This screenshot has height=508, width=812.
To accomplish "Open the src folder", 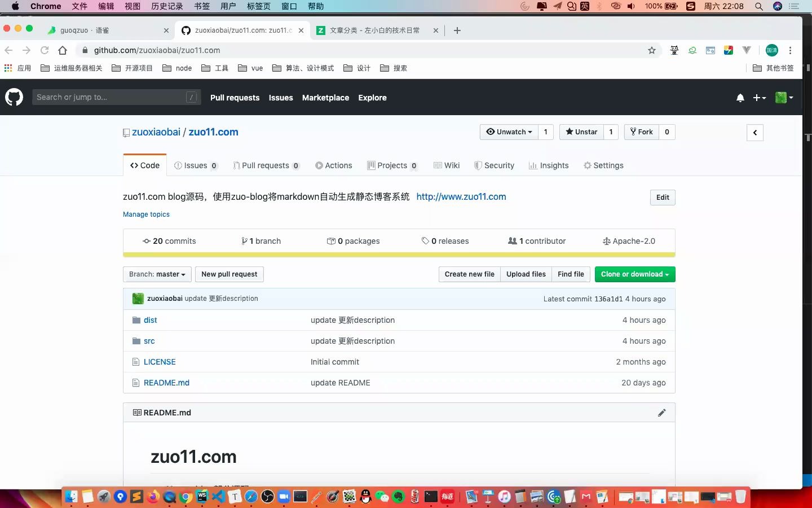I will (149, 341).
